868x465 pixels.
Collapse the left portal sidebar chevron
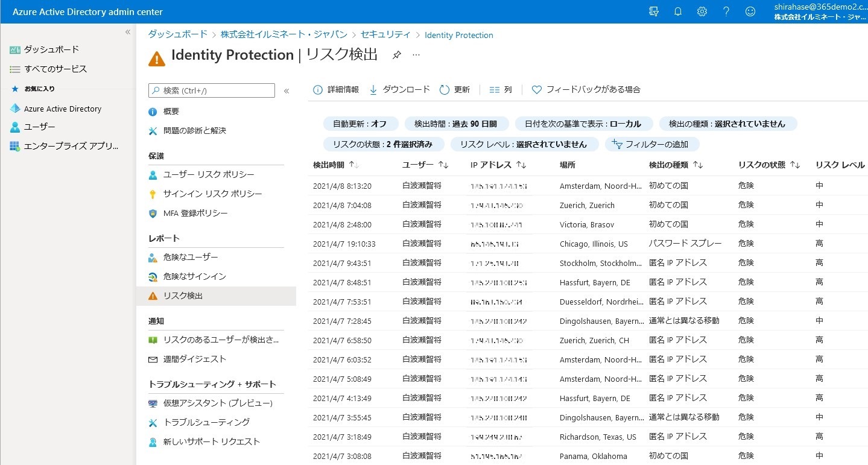point(128,32)
